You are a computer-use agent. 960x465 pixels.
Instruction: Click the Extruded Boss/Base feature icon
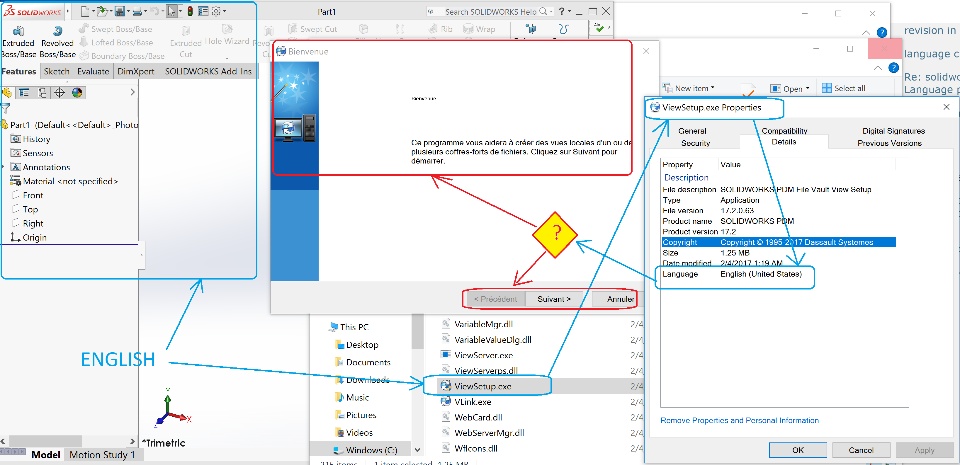(18, 31)
